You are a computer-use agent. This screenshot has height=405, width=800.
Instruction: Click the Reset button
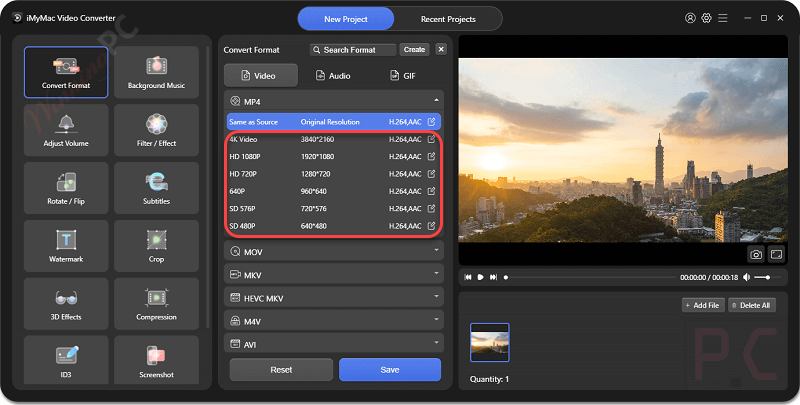[281, 370]
